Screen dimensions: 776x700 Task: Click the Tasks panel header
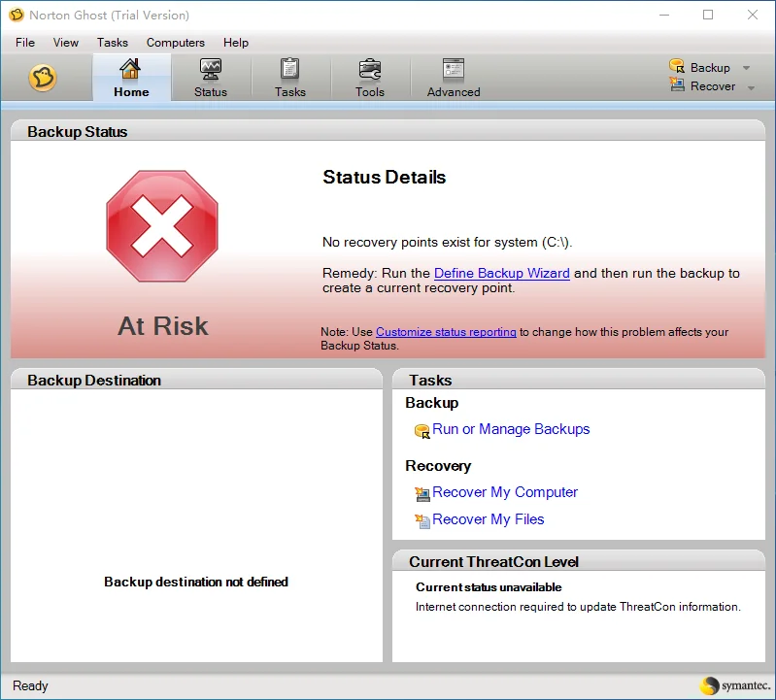click(x=579, y=380)
